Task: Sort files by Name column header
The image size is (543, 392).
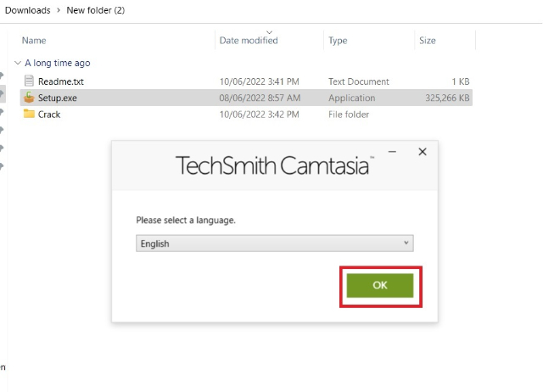Action: 34,40
